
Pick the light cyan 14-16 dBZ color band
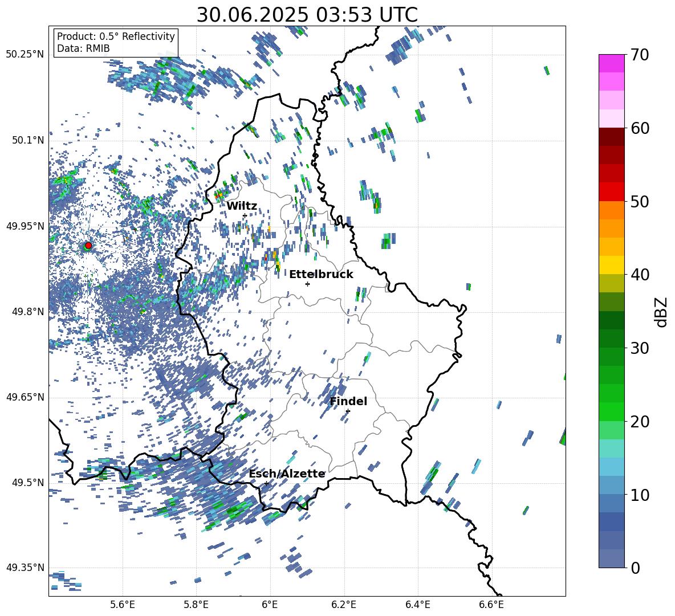coord(611,448)
